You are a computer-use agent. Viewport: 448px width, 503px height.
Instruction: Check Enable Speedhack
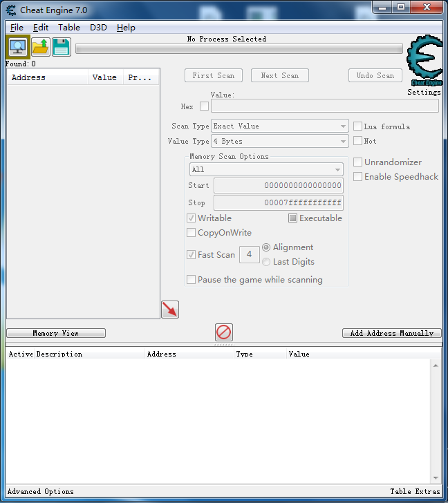pos(357,176)
